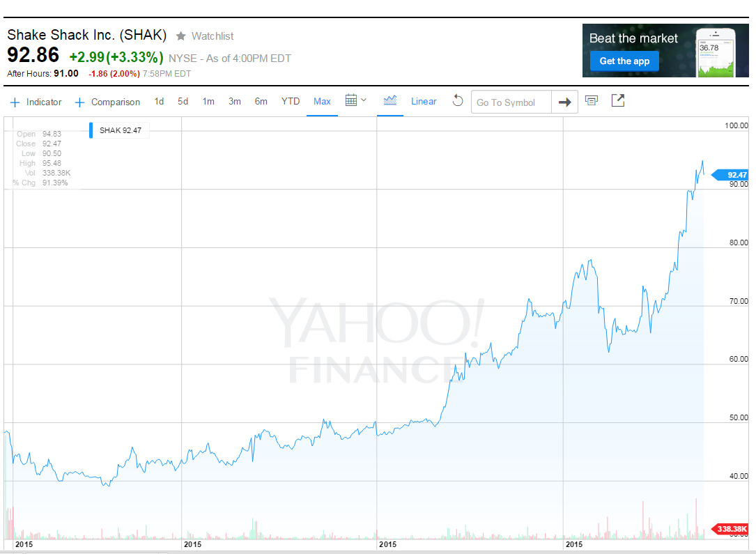Click the red 338.38K volume marker
This screenshot has width=756, height=554.
731,529
